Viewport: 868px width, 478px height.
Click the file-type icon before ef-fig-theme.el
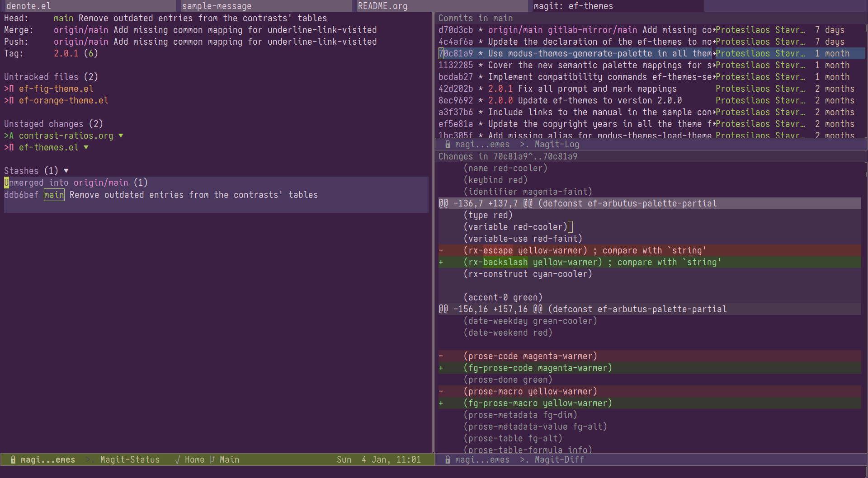11,89
